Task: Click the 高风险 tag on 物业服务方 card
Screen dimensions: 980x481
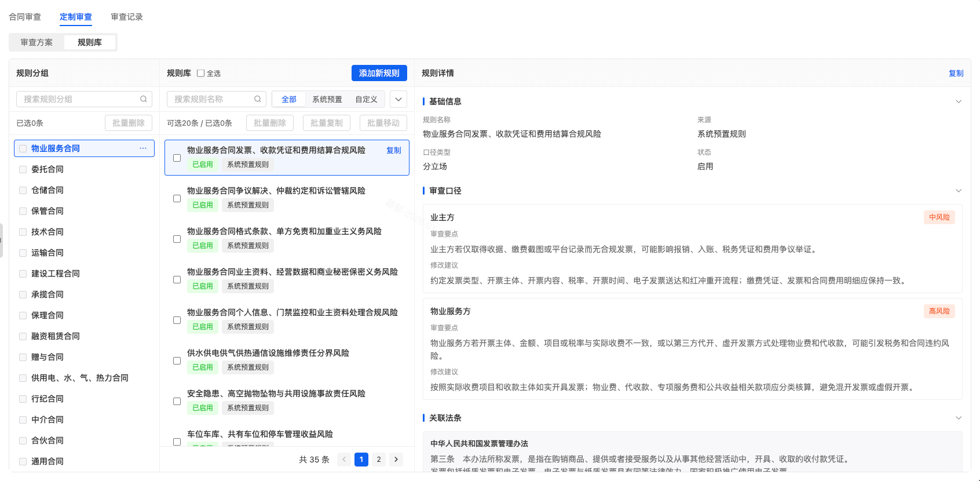Action: click(x=939, y=311)
